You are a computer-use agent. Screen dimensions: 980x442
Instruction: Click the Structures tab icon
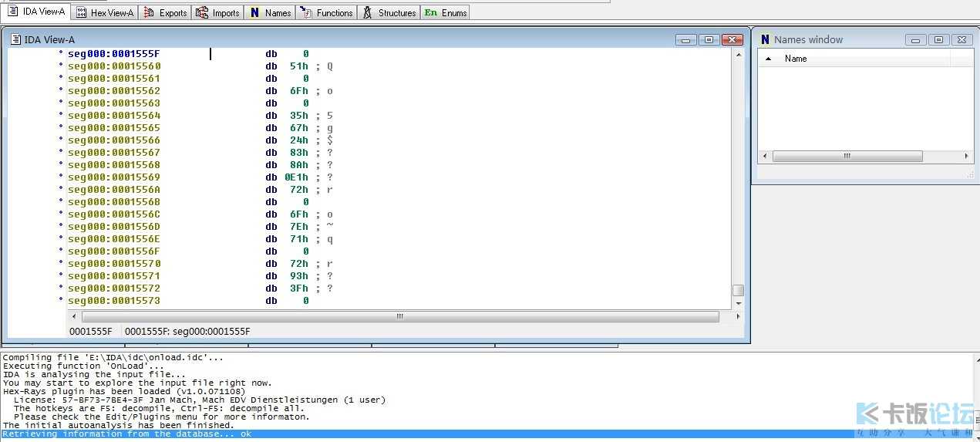point(368,12)
